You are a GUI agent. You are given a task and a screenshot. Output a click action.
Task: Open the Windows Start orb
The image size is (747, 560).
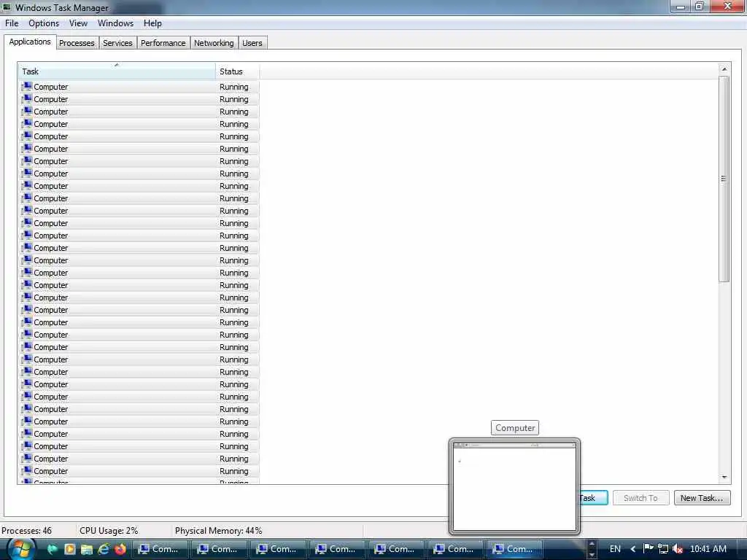(x=20, y=549)
